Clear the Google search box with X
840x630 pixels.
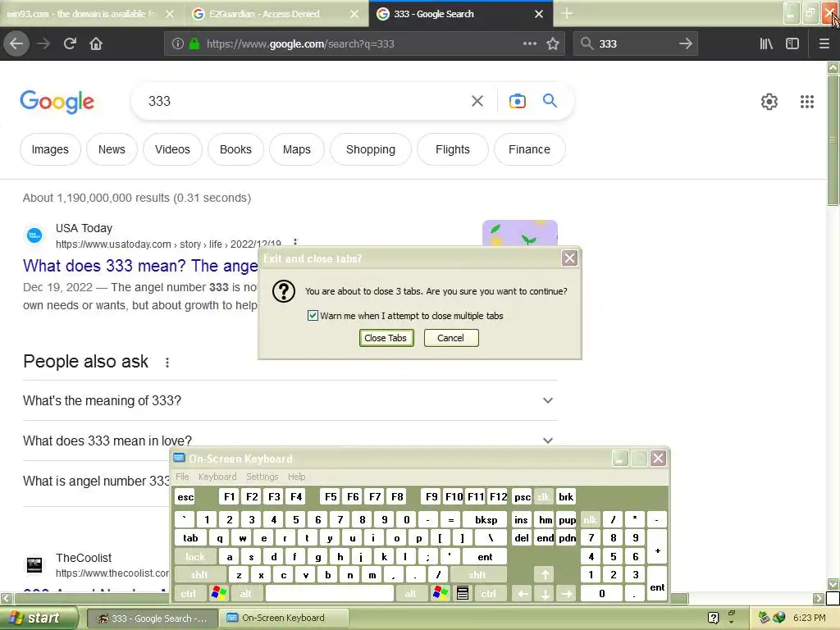point(477,101)
